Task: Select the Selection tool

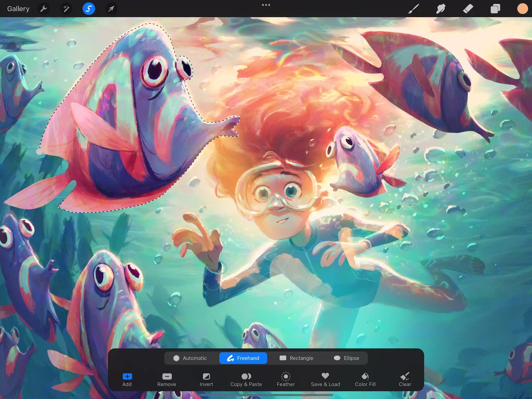Action: tap(88, 8)
